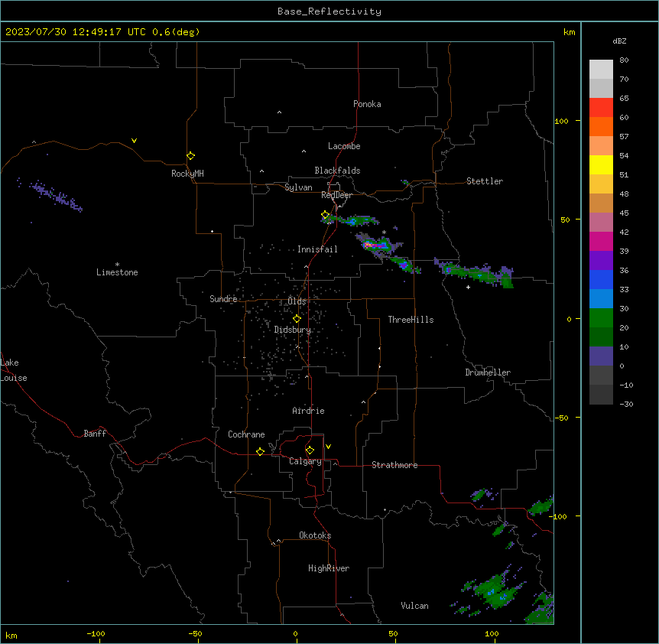Select the bright green 20-30 dBZ legend swatch
659x644 pixels.
click(601, 318)
